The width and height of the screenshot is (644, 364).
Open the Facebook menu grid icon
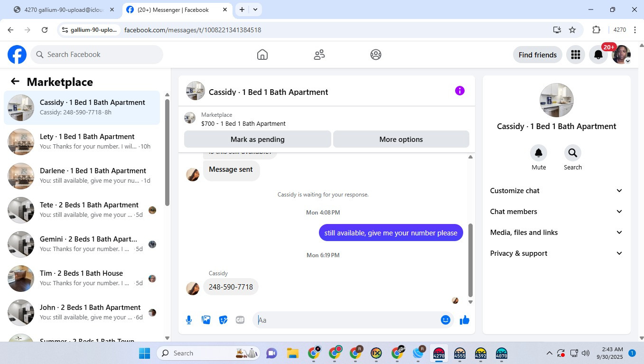tap(576, 55)
